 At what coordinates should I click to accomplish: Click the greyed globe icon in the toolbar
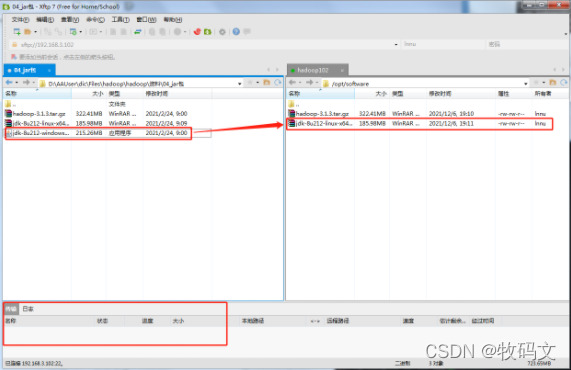pyautogui.click(x=177, y=32)
